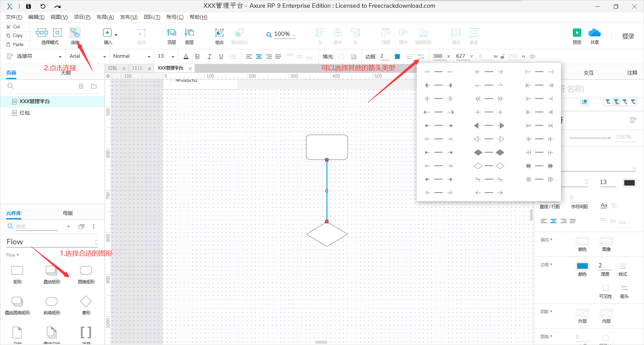Open the 预览 preview

pyautogui.click(x=577, y=34)
